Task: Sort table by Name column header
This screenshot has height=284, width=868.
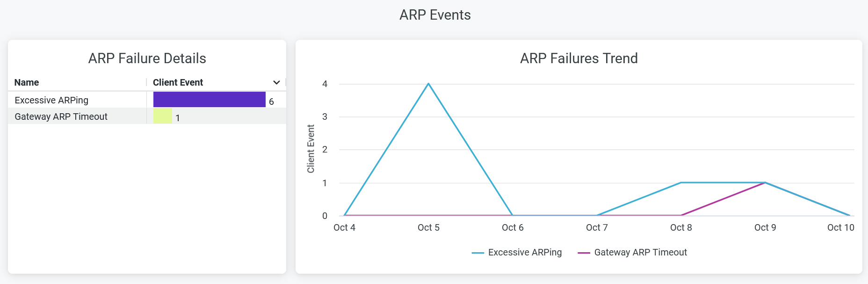Action: pyautogui.click(x=27, y=82)
